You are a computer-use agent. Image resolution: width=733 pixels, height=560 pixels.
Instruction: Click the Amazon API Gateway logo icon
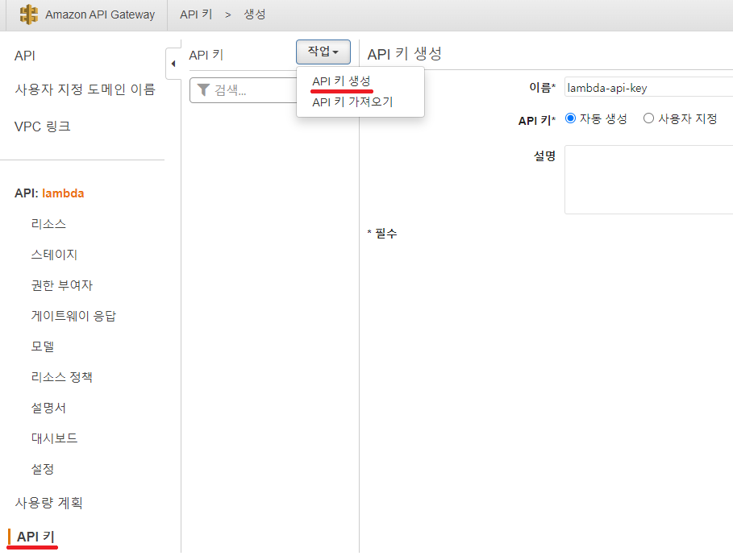(28, 15)
